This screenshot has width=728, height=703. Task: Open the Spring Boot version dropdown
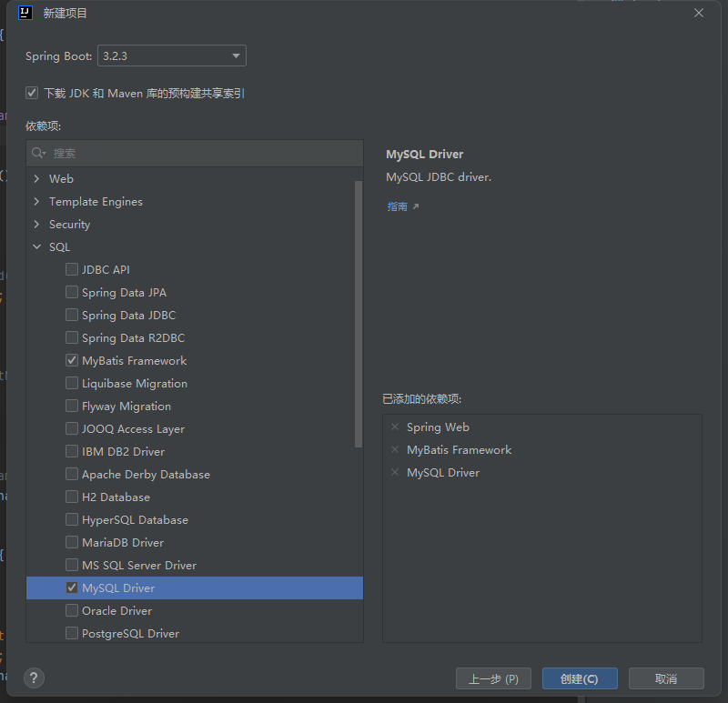(x=172, y=55)
